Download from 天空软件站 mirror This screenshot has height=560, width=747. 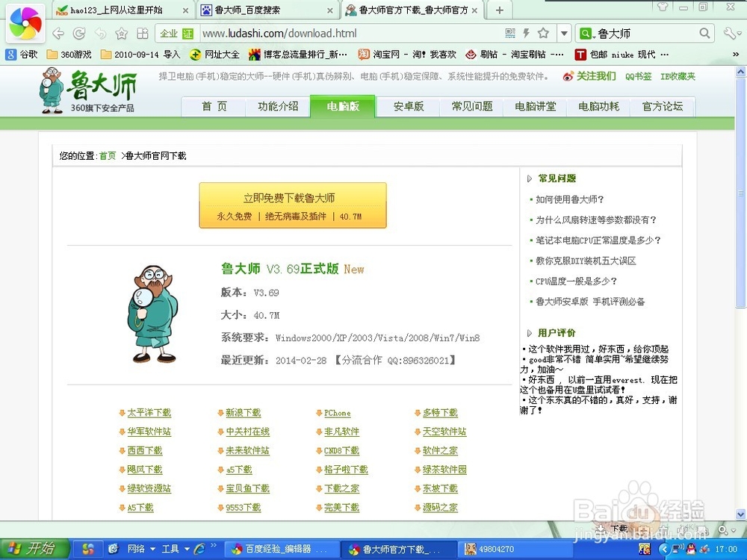[444, 432]
